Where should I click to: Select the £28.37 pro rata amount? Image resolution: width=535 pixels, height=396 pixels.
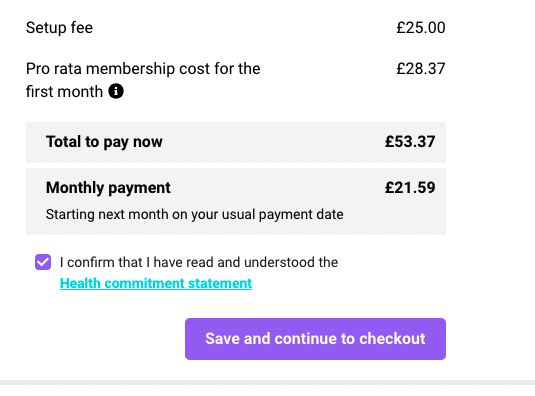tap(421, 69)
